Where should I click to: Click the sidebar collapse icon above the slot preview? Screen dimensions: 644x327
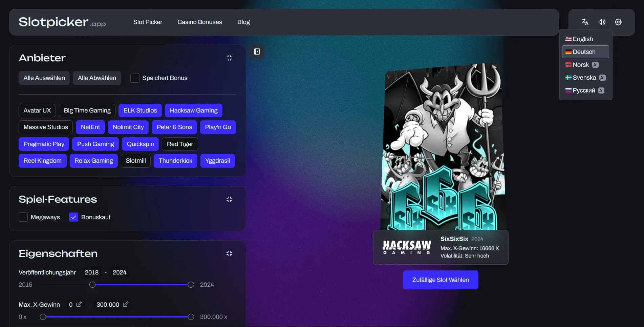[257, 52]
